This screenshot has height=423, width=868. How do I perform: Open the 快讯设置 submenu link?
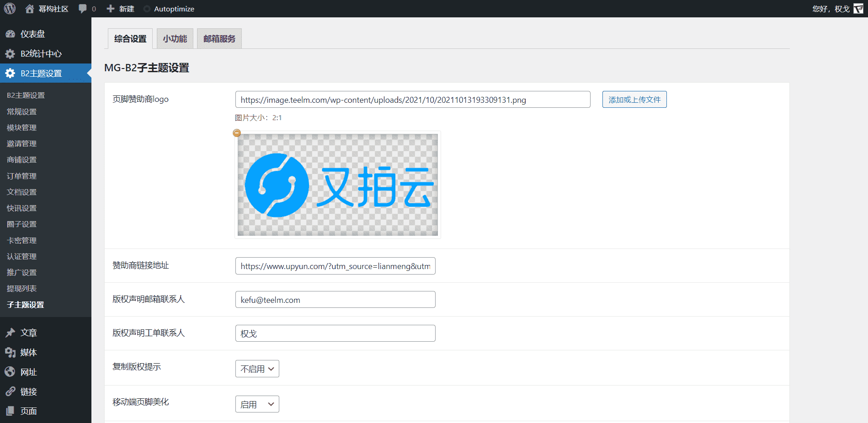click(x=21, y=208)
